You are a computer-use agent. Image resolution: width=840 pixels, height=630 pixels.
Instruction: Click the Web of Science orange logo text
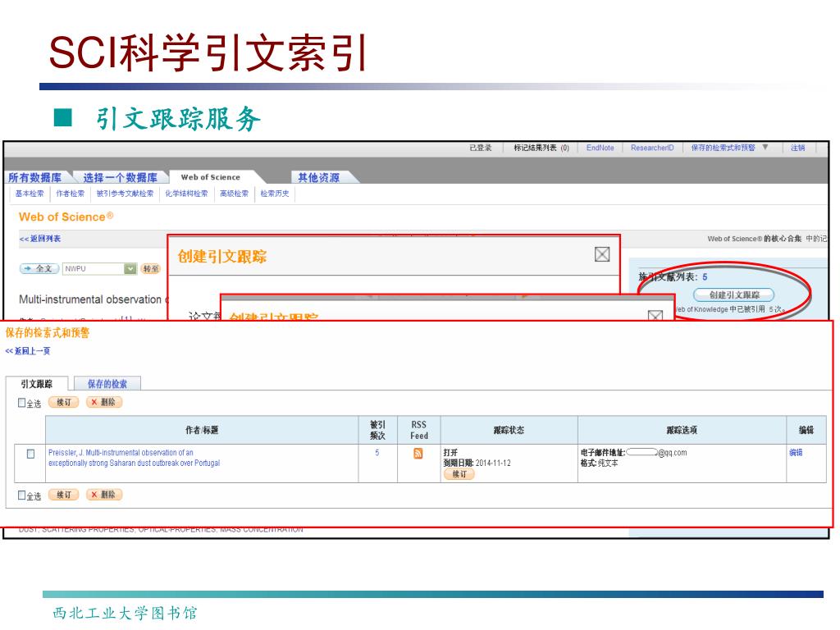point(66,217)
